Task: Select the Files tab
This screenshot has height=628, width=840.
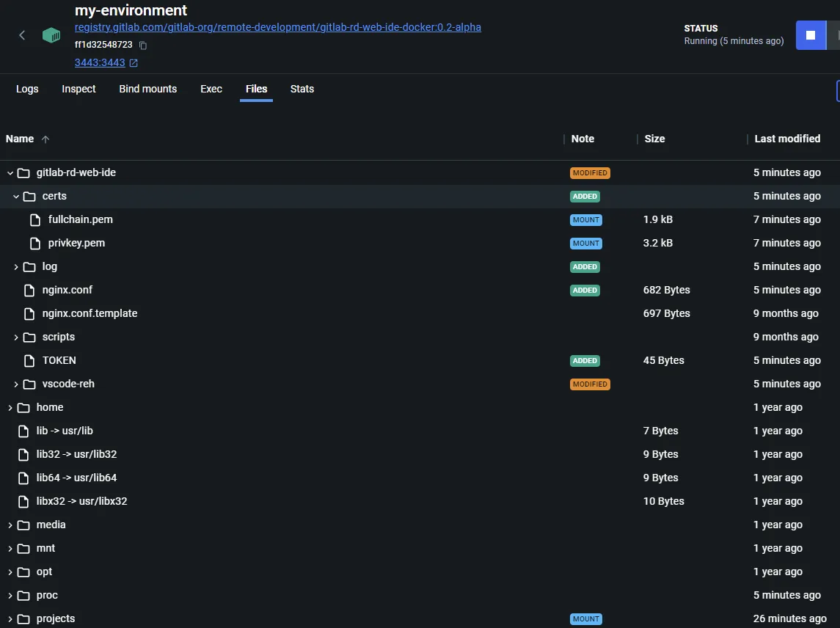Action: tap(257, 89)
